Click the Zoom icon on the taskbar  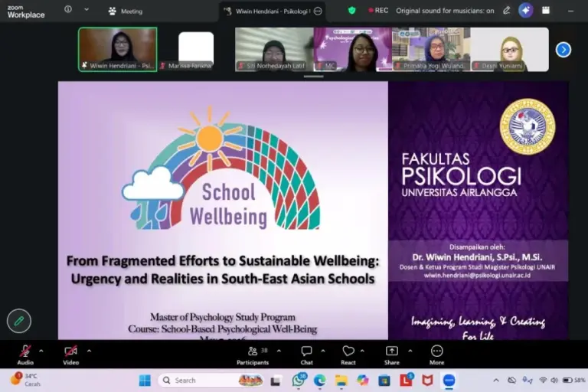449,381
